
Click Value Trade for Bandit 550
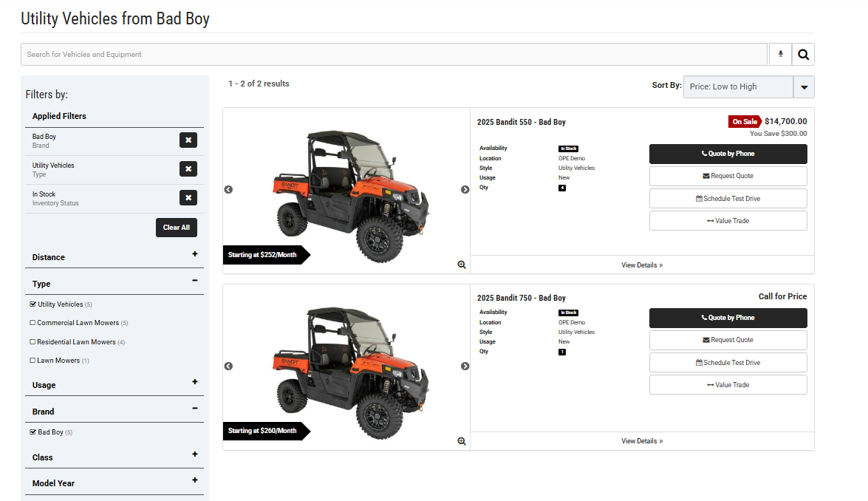[728, 220]
